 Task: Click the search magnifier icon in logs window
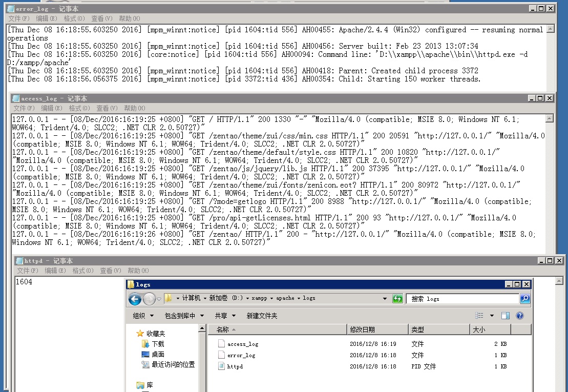pos(525,299)
